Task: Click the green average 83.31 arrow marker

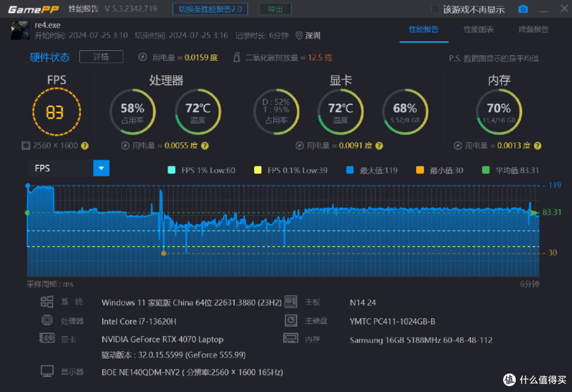Action: (x=534, y=213)
